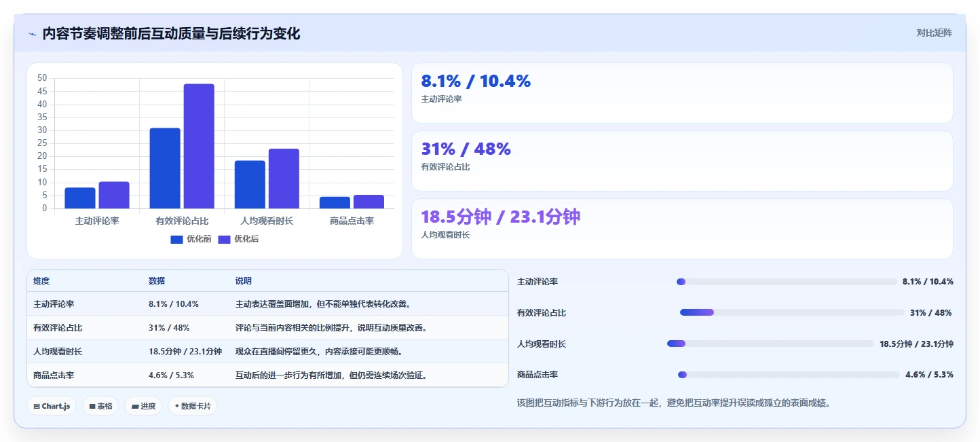Toggle the 优化前 legend entry
This screenshot has width=980, height=442.
point(191,239)
